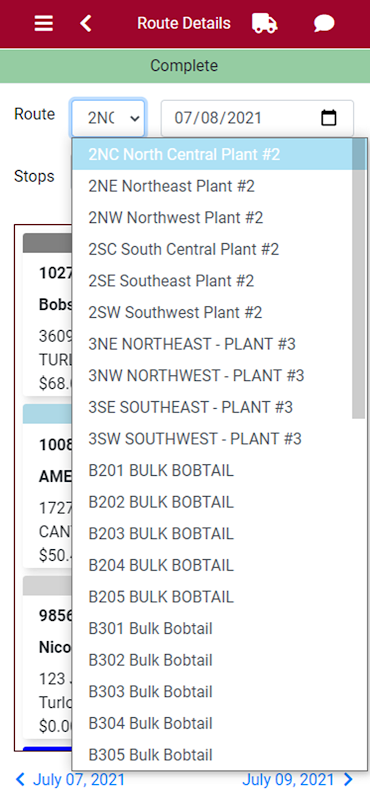The width and height of the screenshot is (370, 800).
Task: Choose 3NE NORTHEAST - PLANT #3
Action: pos(219,344)
